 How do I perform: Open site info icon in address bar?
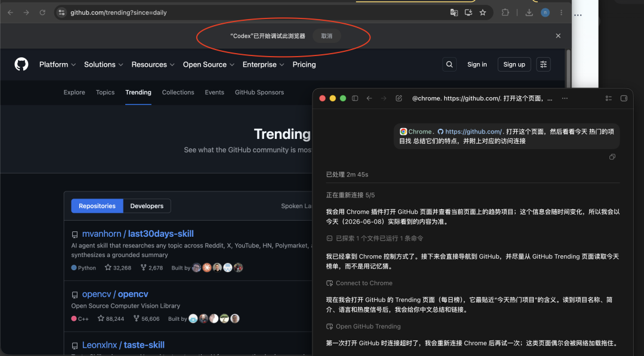61,13
